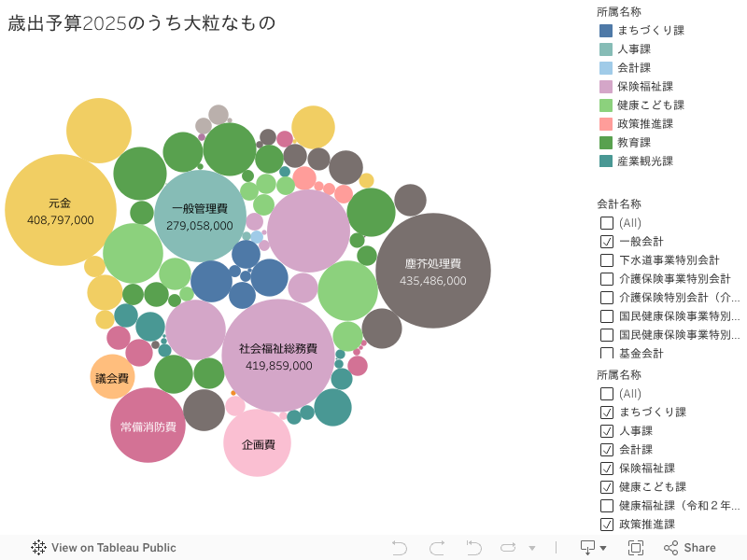Image resolution: width=747 pixels, height=560 pixels.
Task: Click the refresh data icon
Action: [x=509, y=548]
